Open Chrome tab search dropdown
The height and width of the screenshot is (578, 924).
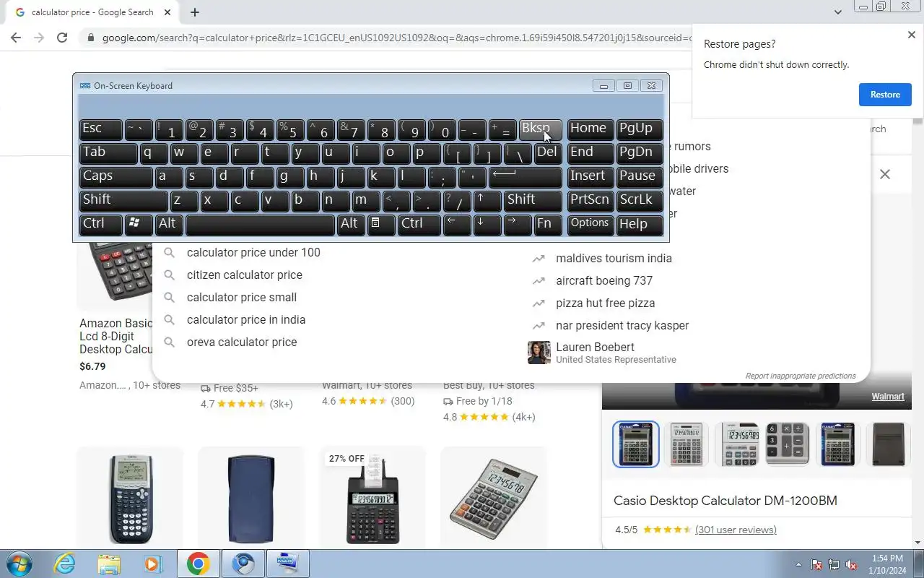tap(837, 12)
